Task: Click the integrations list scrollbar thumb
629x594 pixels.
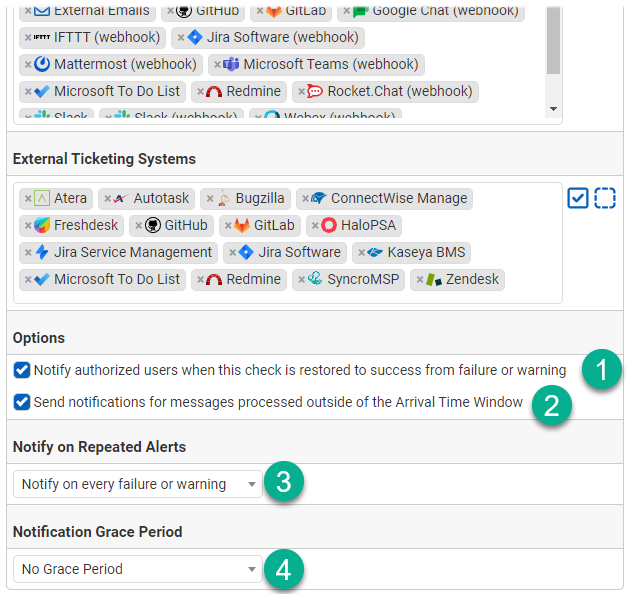Action: click(554, 39)
